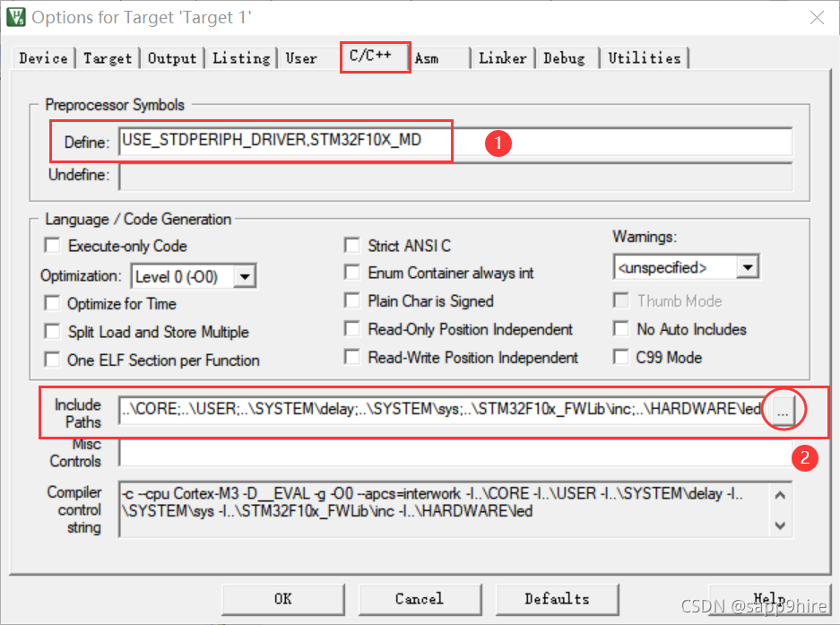Switch to the Linker tab
This screenshot has width=840, height=625.
coord(503,58)
